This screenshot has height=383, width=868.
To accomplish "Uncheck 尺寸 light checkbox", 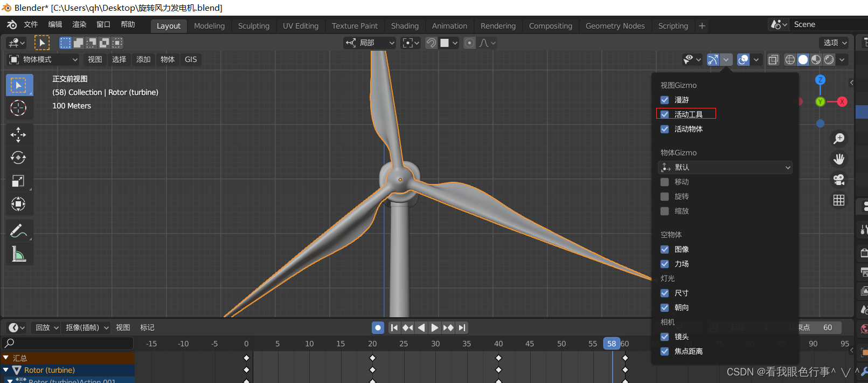I will coord(665,293).
